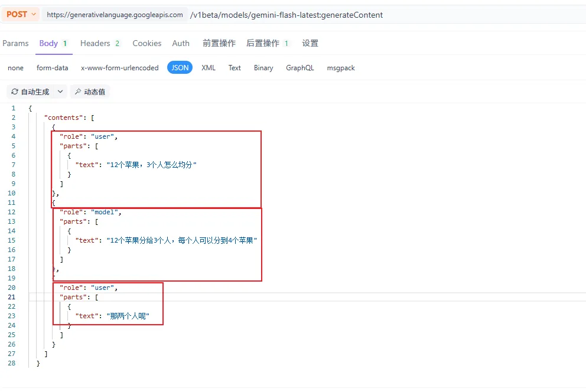Click the magic wand icon for 动态值
This screenshot has height=392, width=586.
pos(78,92)
